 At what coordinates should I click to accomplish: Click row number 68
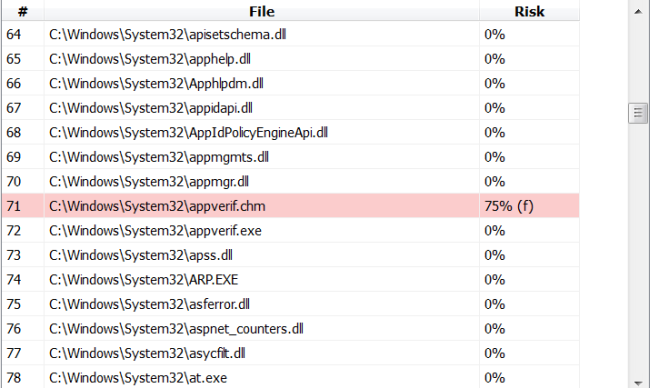click(13, 132)
